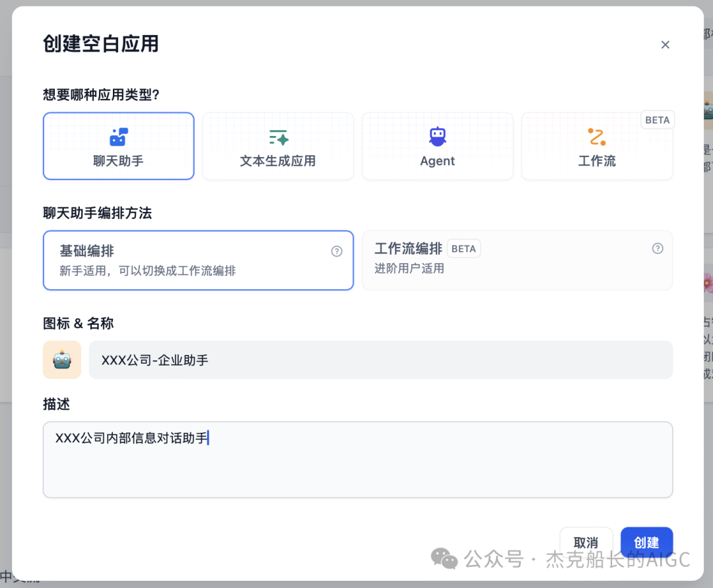
Task: Close the 创建空白应用 dialog
Action: pyautogui.click(x=665, y=44)
